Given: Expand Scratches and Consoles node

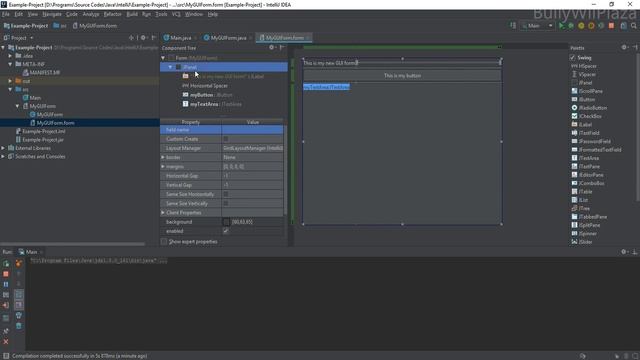Looking at the screenshot, I should (3, 156).
